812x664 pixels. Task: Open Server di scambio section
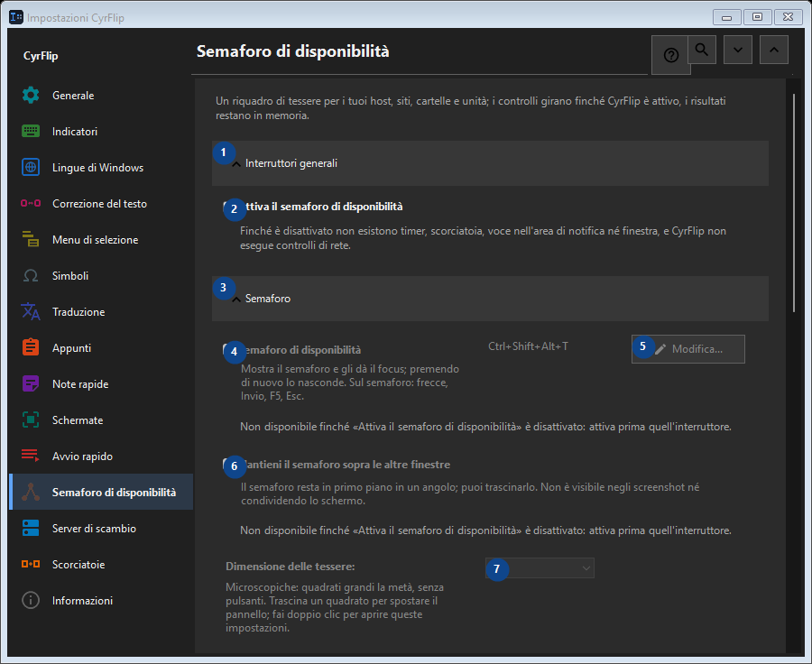[101, 529]
